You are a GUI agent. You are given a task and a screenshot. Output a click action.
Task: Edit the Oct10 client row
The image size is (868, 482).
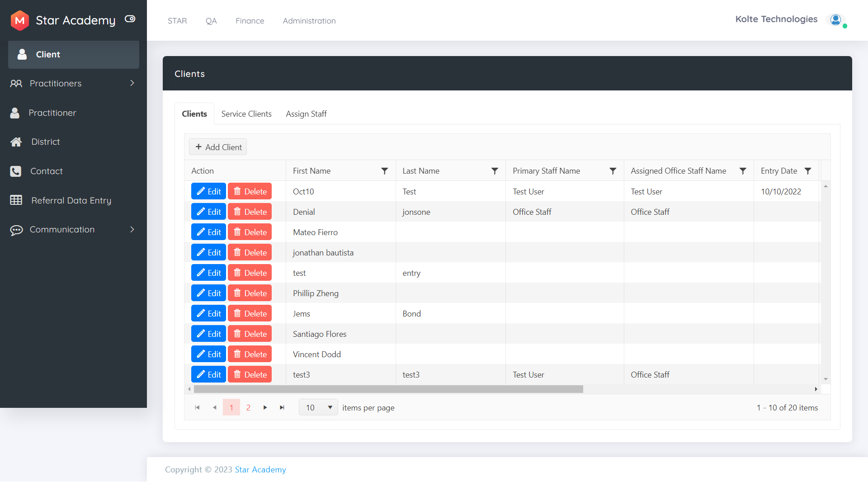pos(208,192)
